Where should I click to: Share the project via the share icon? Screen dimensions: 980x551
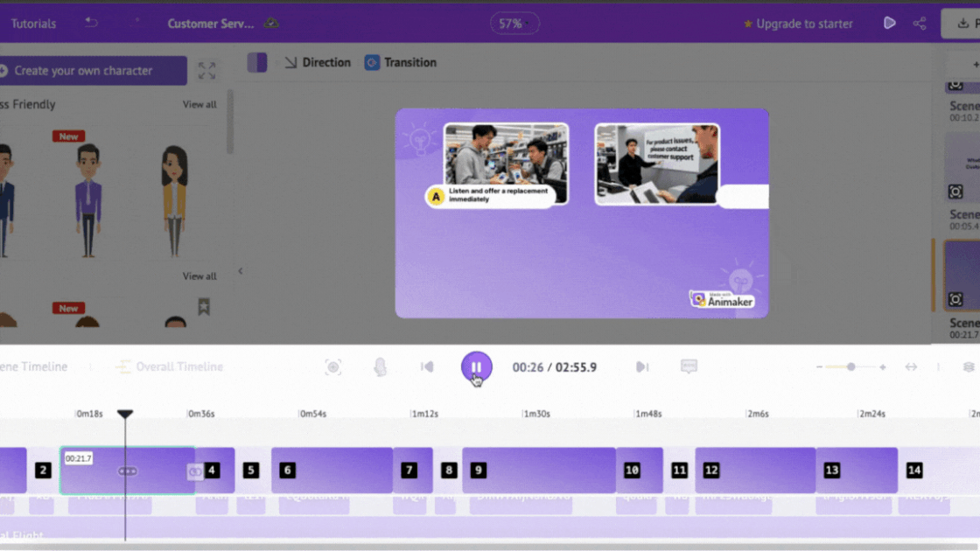coord(920,23)
